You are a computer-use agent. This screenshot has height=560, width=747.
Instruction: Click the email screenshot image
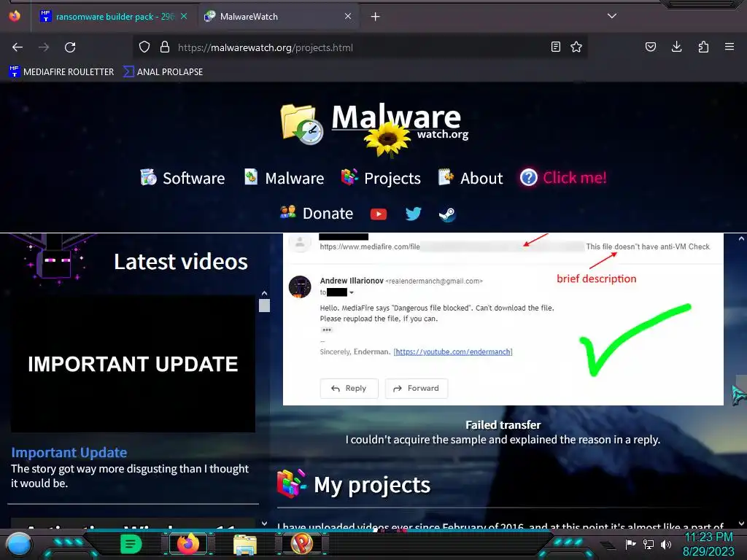(503, 319)
